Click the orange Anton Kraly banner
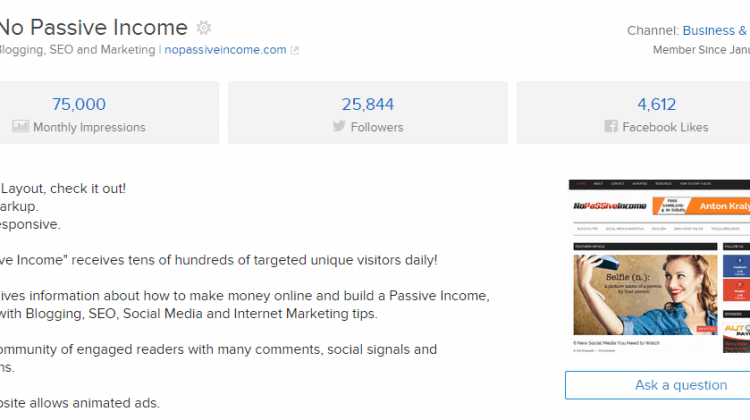The height and width of the screenshot is (420, 750). (701, 206)
